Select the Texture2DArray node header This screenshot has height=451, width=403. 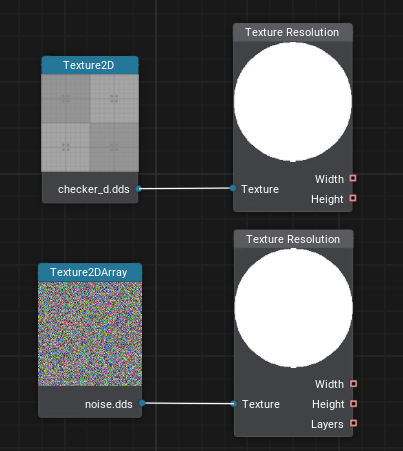click(x=90, y=272)
